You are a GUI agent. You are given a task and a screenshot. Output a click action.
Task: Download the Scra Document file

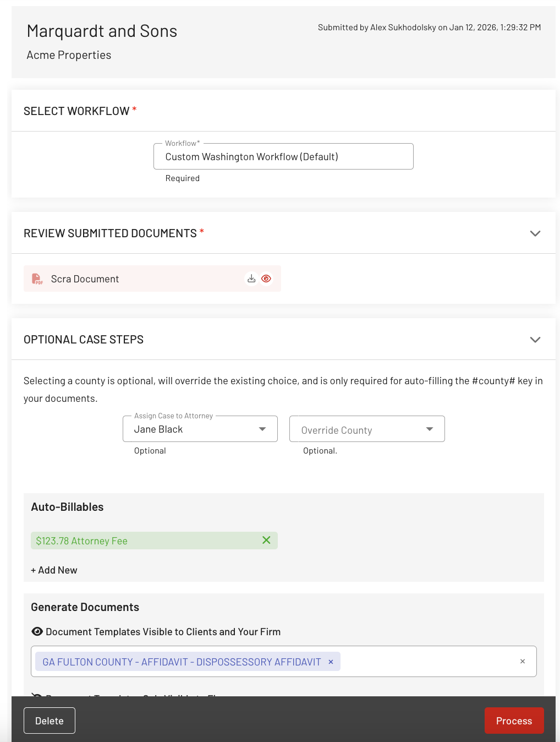point(251,279)
